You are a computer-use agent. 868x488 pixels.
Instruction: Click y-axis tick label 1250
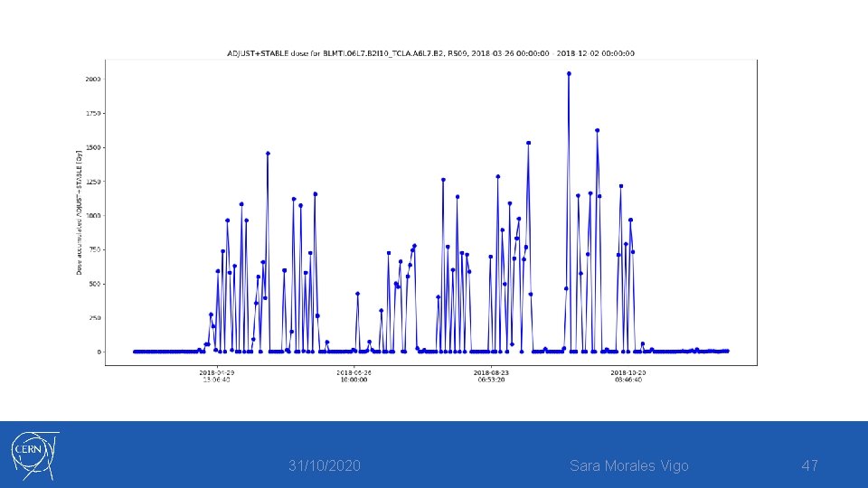tap(92, 182)
